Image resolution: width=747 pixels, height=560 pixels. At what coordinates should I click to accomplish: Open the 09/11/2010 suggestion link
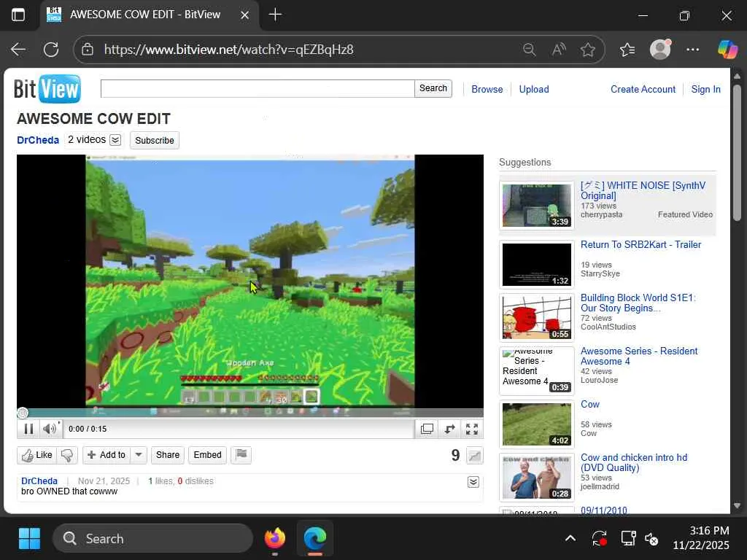603,510
